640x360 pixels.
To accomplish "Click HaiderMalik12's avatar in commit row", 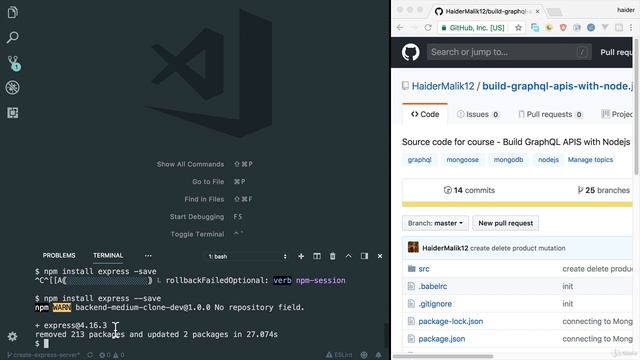I will 413,247.
